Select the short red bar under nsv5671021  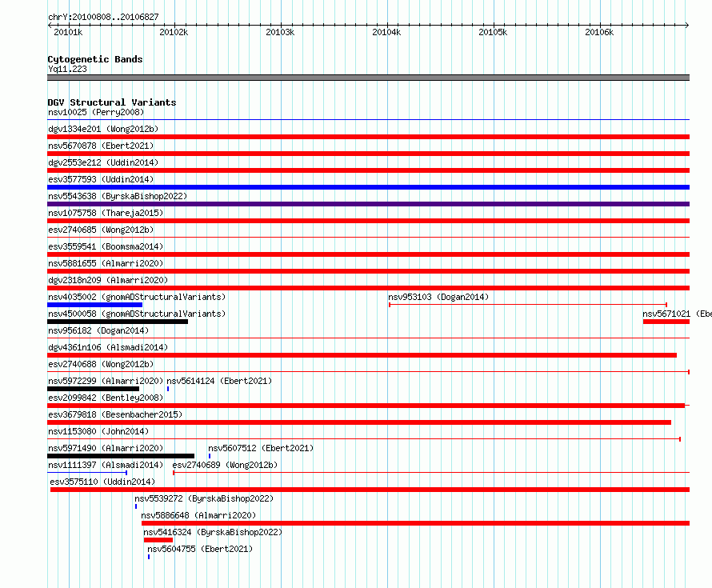(666, 322)
